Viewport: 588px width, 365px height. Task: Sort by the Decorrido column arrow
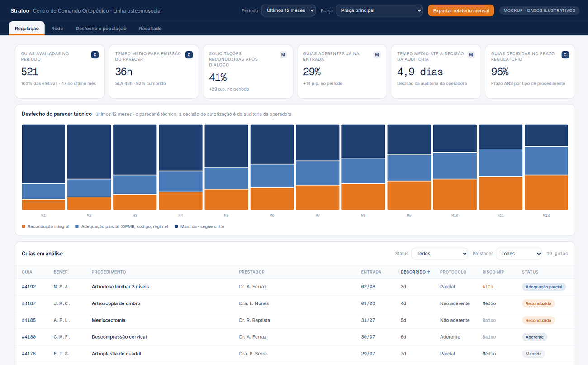[x=429, y=272]
